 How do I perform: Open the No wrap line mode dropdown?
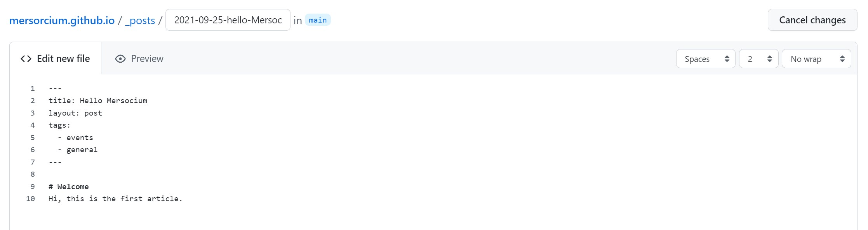(x=816, y=59)
